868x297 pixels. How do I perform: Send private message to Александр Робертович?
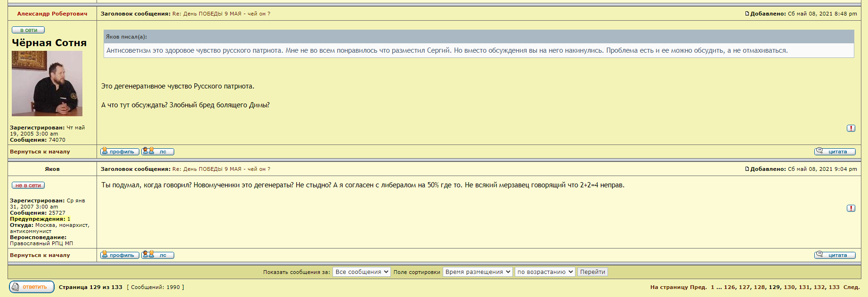click(158, 152)
